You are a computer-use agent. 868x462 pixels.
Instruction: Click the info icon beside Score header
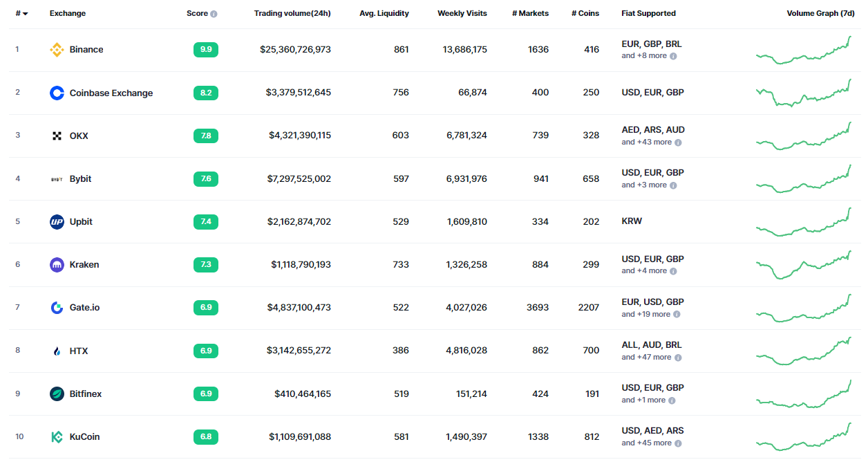(214, 14)
